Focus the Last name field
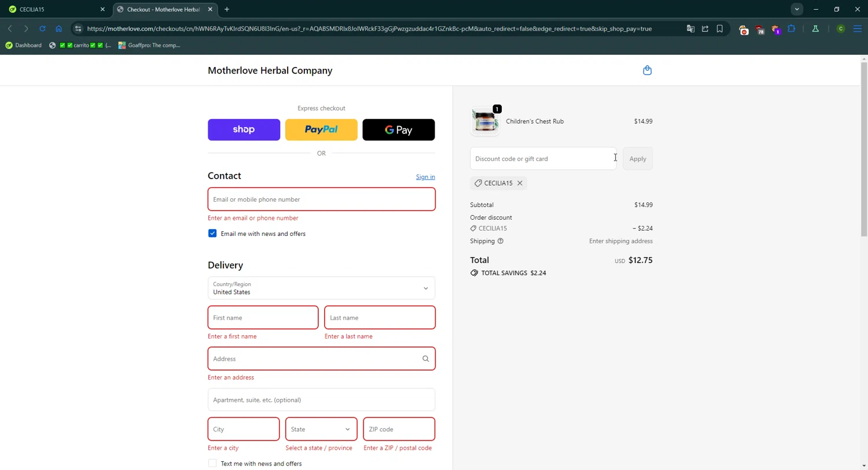The height and width of the screenshot is (470, 868). (x=380, y=318)
